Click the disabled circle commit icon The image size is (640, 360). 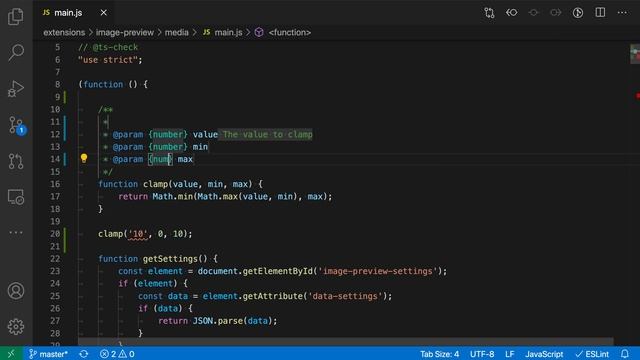click(x=533, y=13)
